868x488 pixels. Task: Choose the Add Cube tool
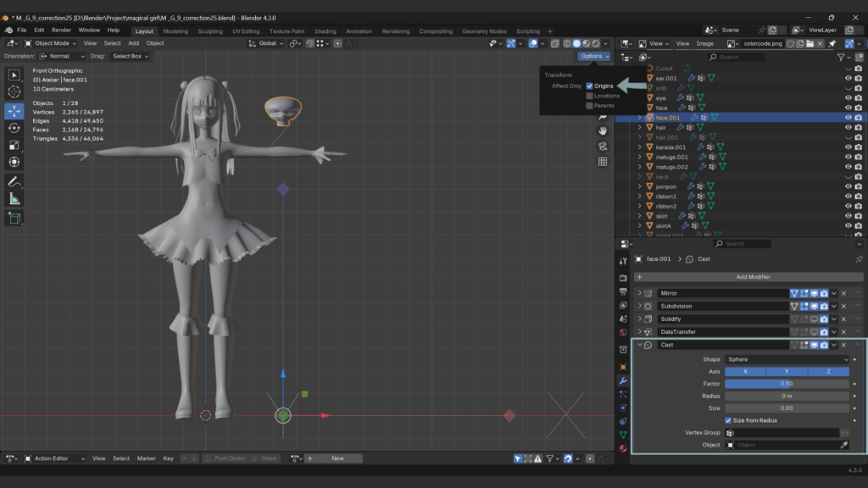pyautogui.click(x=14, y=218)
